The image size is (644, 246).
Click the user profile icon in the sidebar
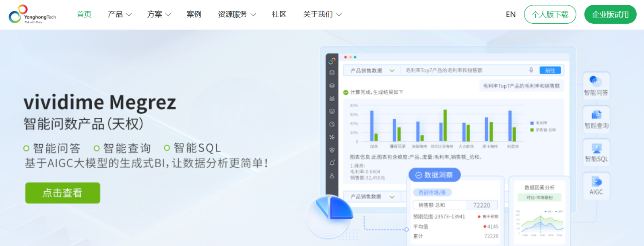tap(332, 176)
